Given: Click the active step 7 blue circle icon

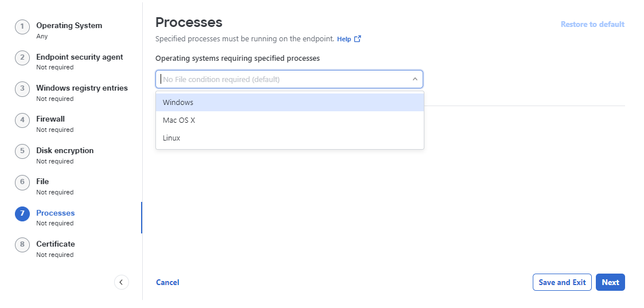Looking at the screenshot, I should coord(22,214).
